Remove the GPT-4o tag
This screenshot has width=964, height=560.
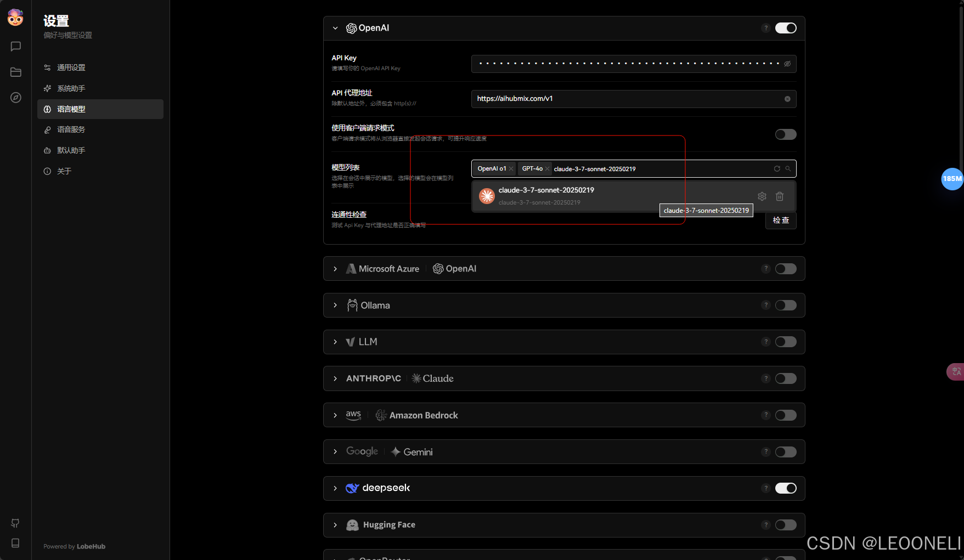547,168
